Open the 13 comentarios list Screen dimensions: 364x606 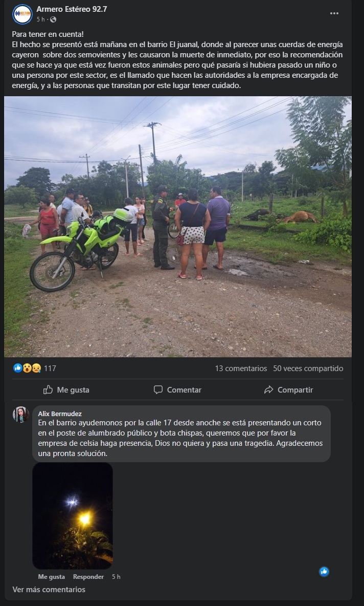coord(241,369)
